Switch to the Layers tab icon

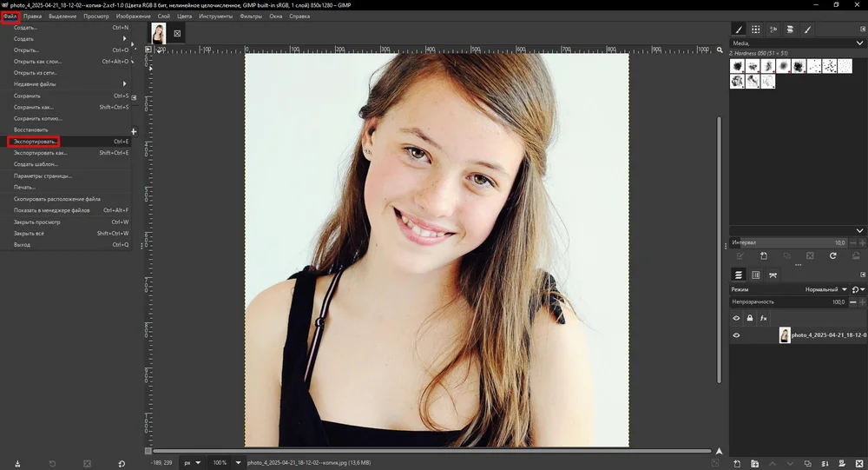[x=739, y=275]
